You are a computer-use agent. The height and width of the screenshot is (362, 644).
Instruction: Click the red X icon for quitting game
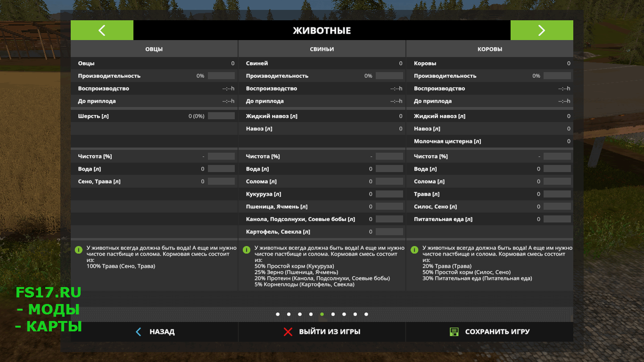pos(288,332)
